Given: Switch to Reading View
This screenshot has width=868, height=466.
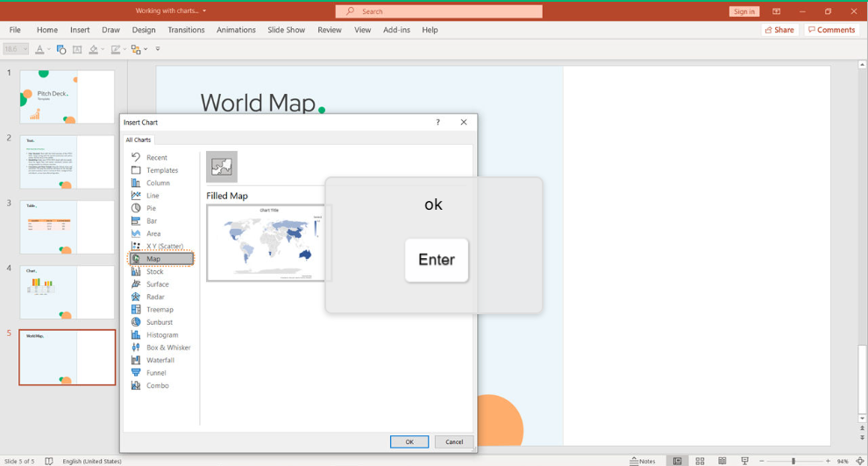Looking at the screenshot, I should (722, 461).
